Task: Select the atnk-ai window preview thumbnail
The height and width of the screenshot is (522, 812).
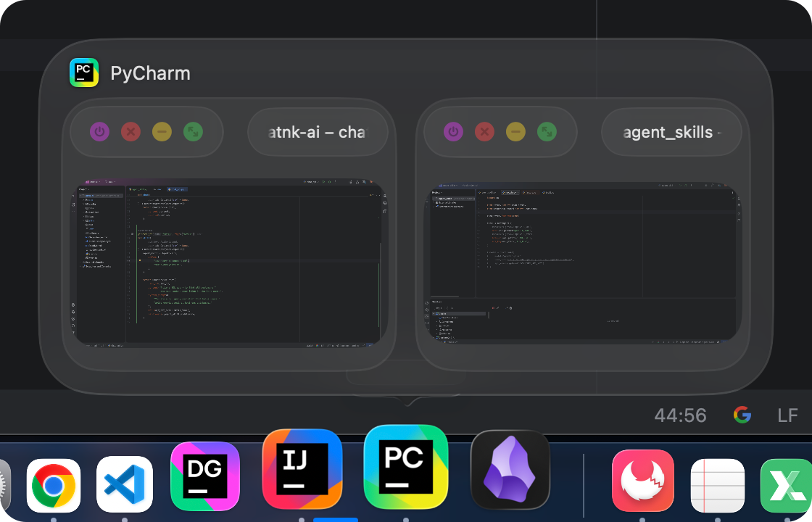Action: coord(229,261)
